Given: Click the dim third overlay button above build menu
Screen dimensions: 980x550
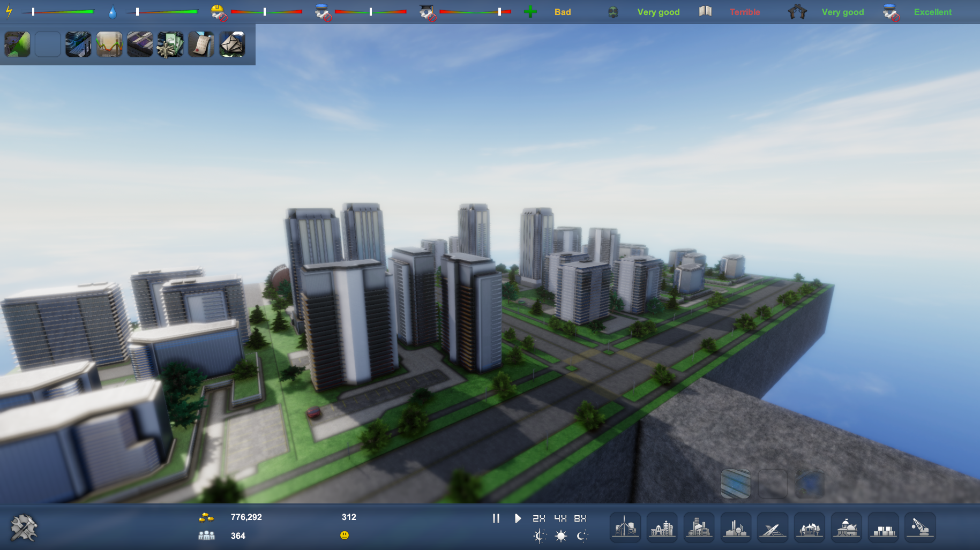Looking at the screenshot, I should coord(810,484).
